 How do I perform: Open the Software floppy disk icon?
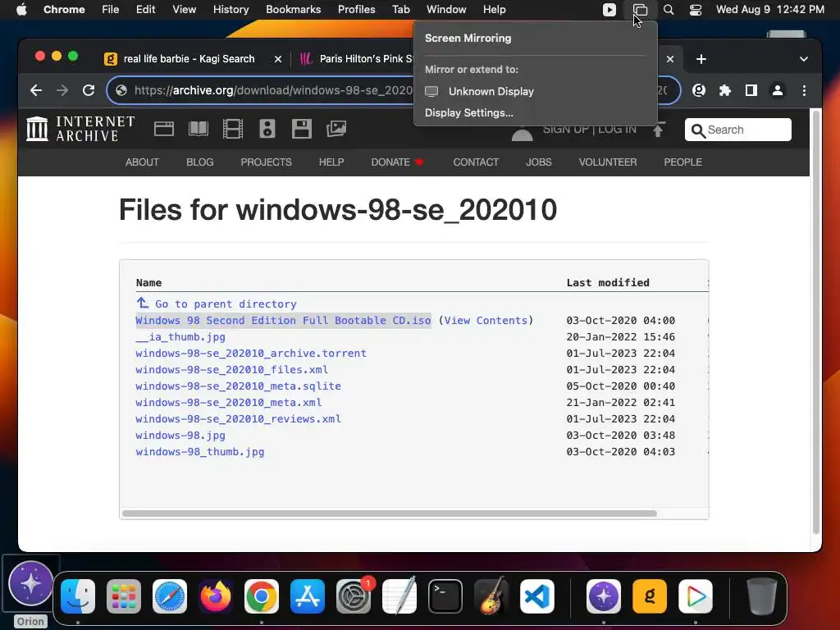pos(302,129)
